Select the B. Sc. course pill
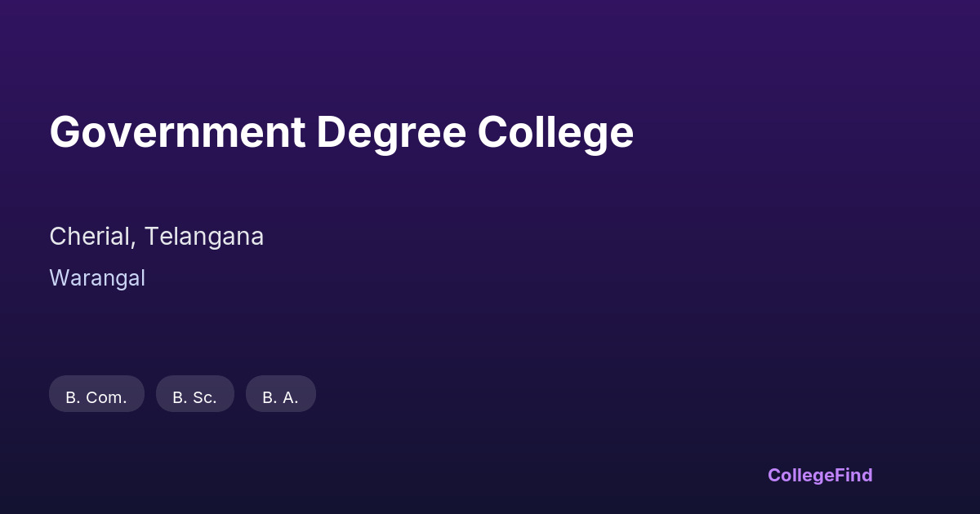Screen dimensions: 980x514 click(x=194, y=396)
